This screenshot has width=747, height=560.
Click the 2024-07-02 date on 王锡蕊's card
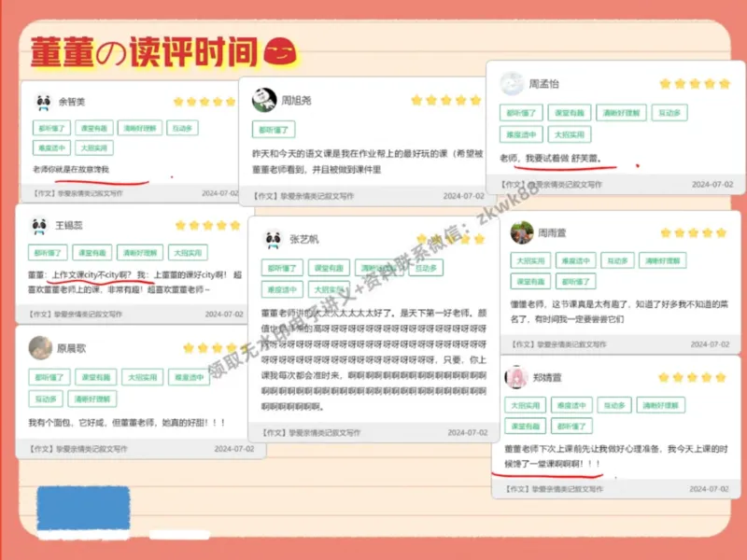pos(224,315)
